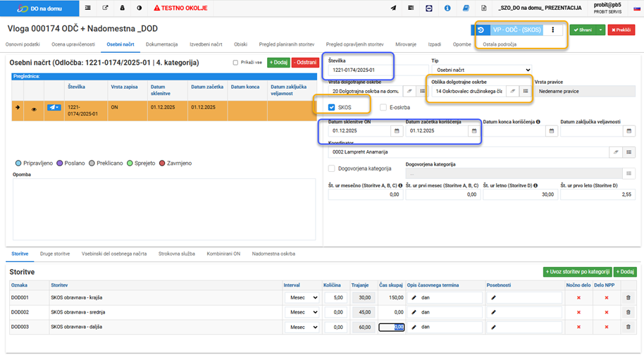Switch to the Osnovni podatki tab
The width and height of the screenshot is (644, 355).
pyautogui.click(x=23, y=44)
